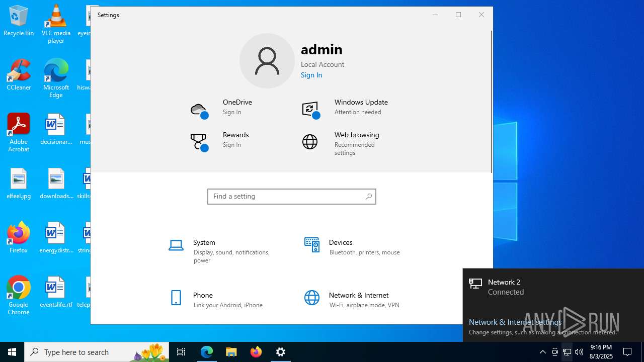Open the Action Center notifications icon
The image size is (644, 362).
[x=627, y=352]
